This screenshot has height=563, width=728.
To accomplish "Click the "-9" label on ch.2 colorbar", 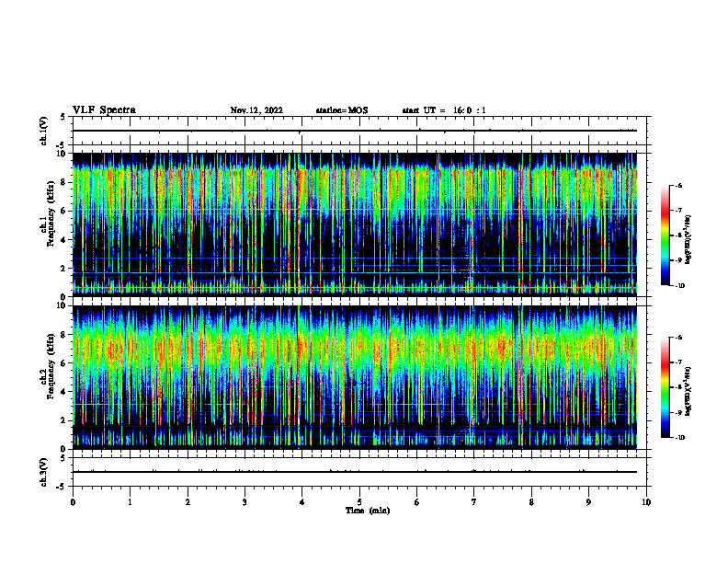I will point(678,412).
